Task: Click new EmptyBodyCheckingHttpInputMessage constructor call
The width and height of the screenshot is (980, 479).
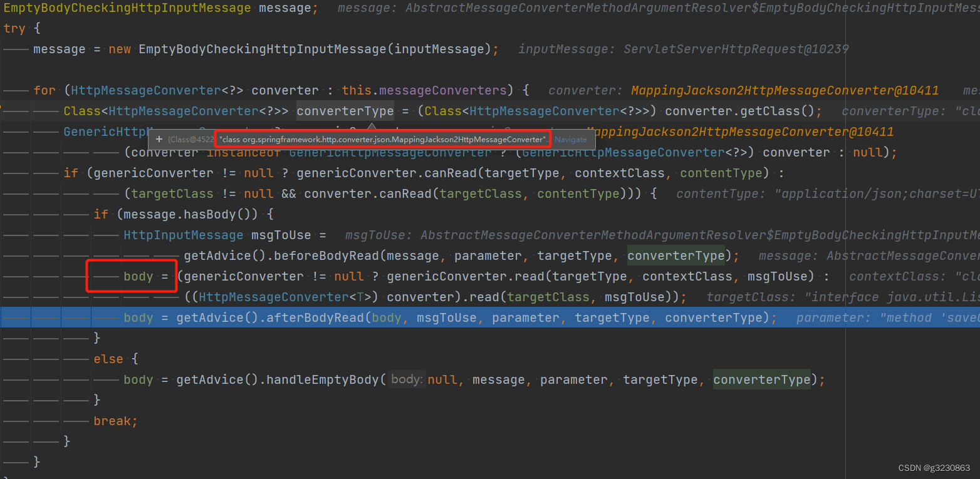Action: 304,49
